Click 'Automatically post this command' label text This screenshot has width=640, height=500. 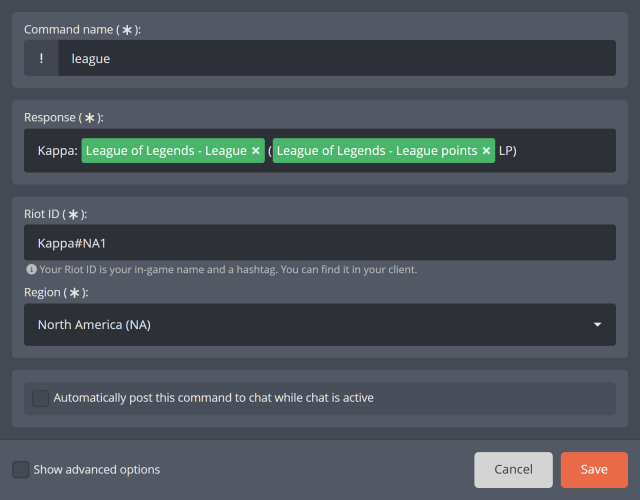213,398
